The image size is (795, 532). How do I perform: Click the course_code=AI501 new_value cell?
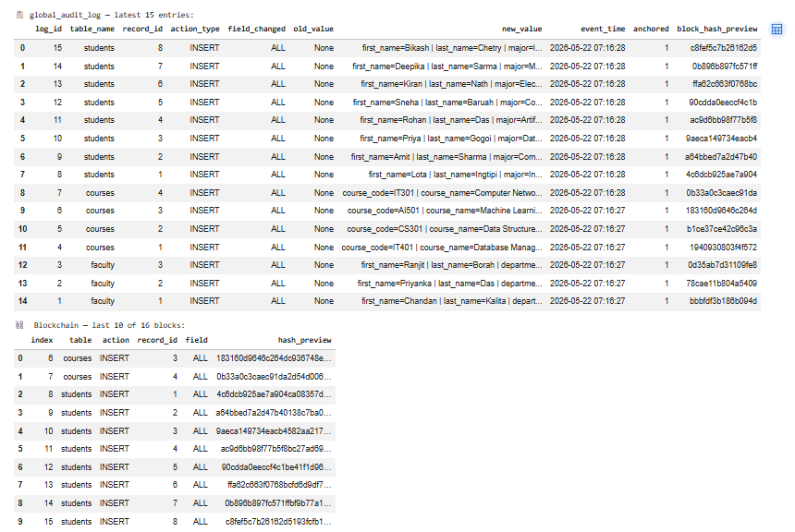coord(445,211)
